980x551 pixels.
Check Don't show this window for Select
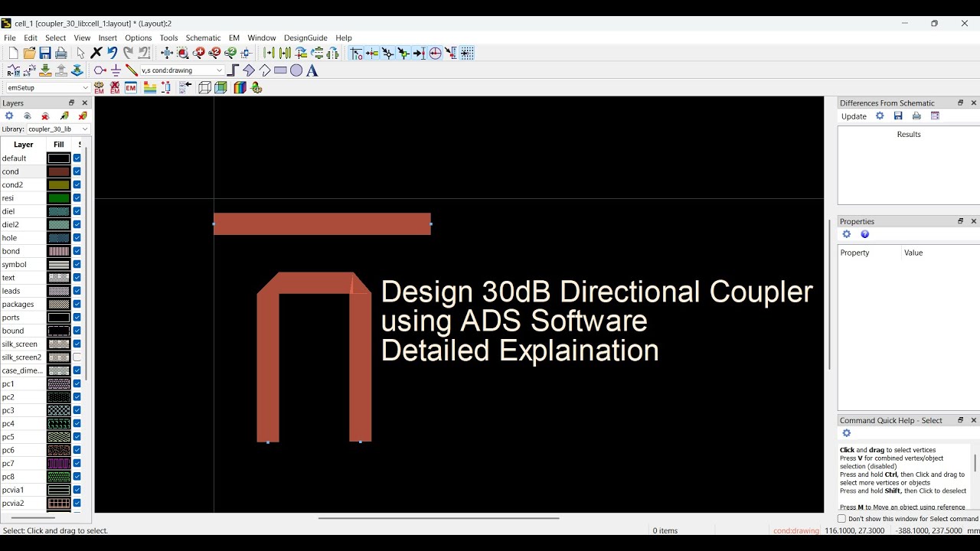tap(842, 519)
